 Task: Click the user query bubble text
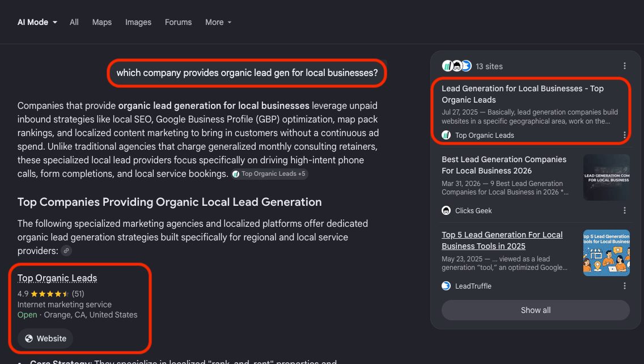click(x=247, y=73)
